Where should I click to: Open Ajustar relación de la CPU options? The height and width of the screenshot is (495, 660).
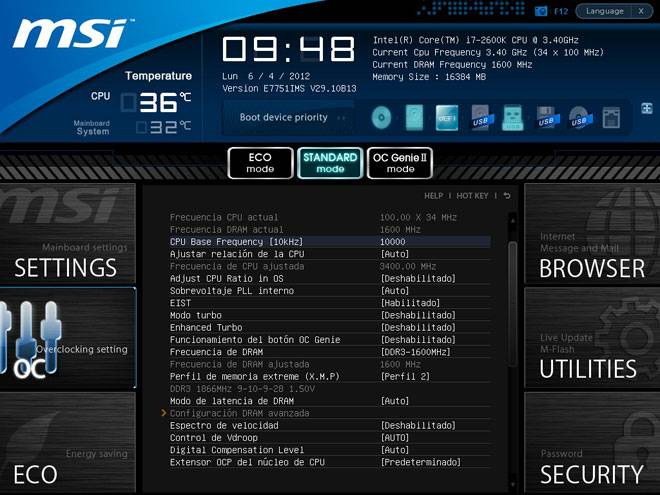(x=330, y=254)
